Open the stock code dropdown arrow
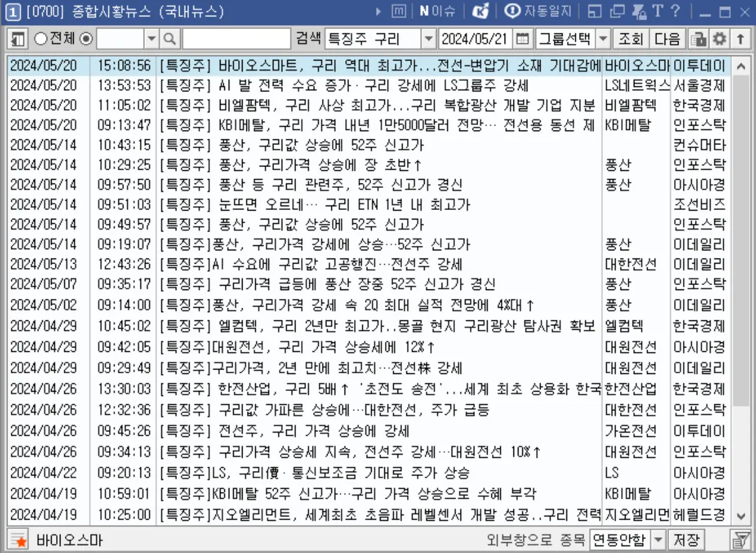 click(152, 39)
